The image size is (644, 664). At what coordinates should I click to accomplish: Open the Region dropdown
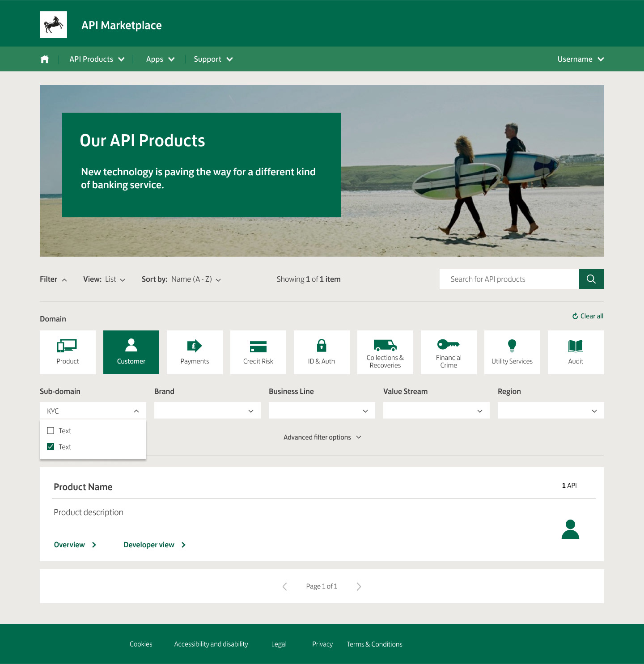[551, 410]
